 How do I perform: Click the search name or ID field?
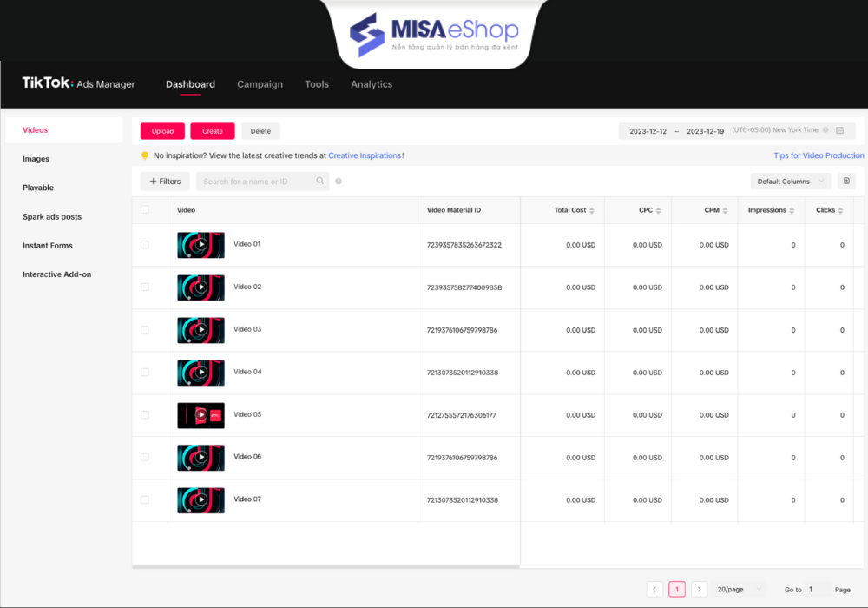262,181
